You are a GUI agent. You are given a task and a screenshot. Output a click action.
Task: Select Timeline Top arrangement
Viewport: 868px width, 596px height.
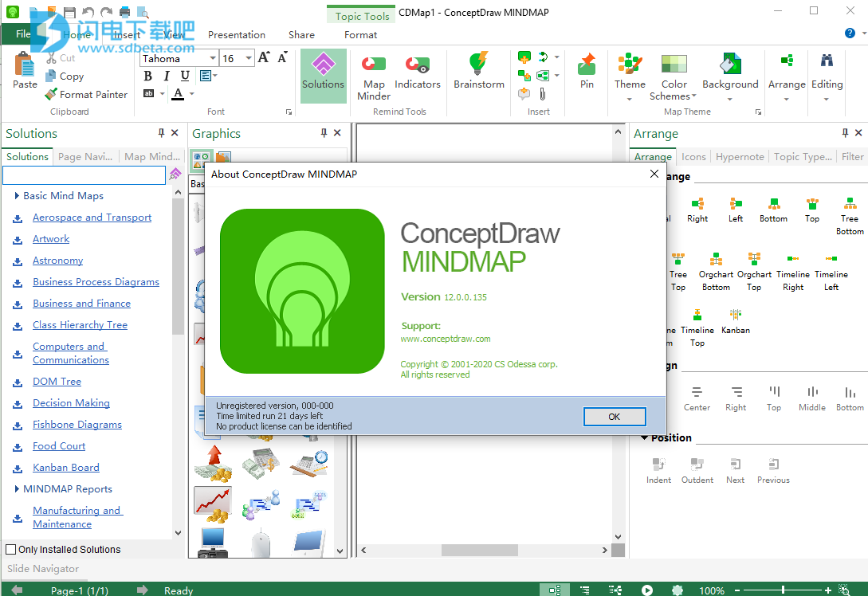pyautogui.click(x=697, y=328)
